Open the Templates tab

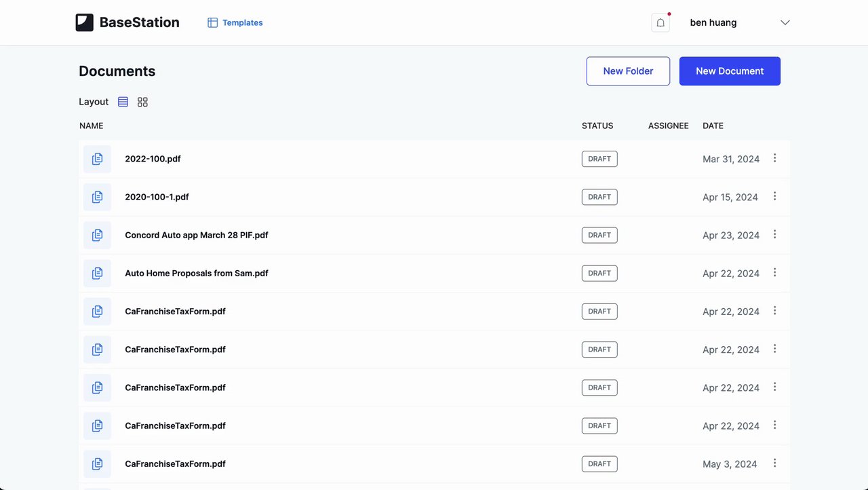235,22
